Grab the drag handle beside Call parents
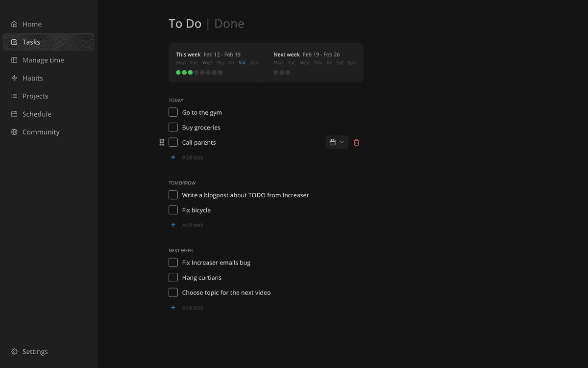The height and width of the screenshot is (368, 588). (162, 142)
